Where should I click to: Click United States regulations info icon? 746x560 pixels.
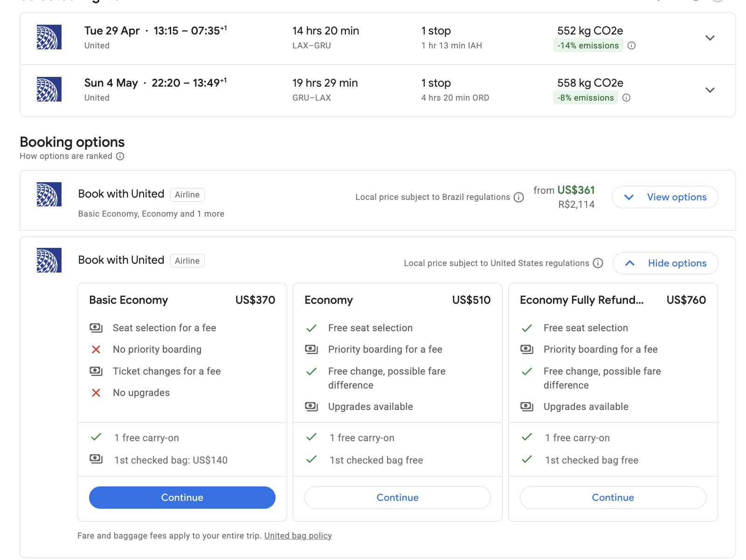[598, 263]
